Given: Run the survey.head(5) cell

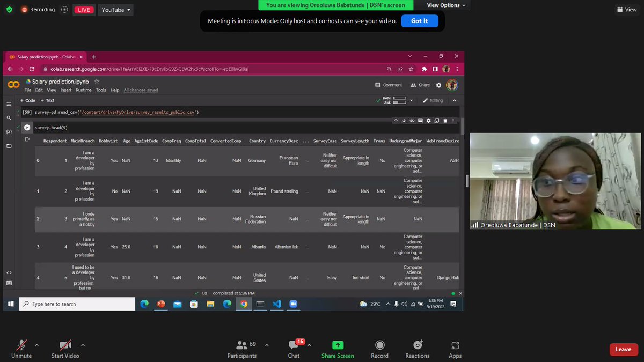Looking at the screenshot, I should tap(27, 128).
